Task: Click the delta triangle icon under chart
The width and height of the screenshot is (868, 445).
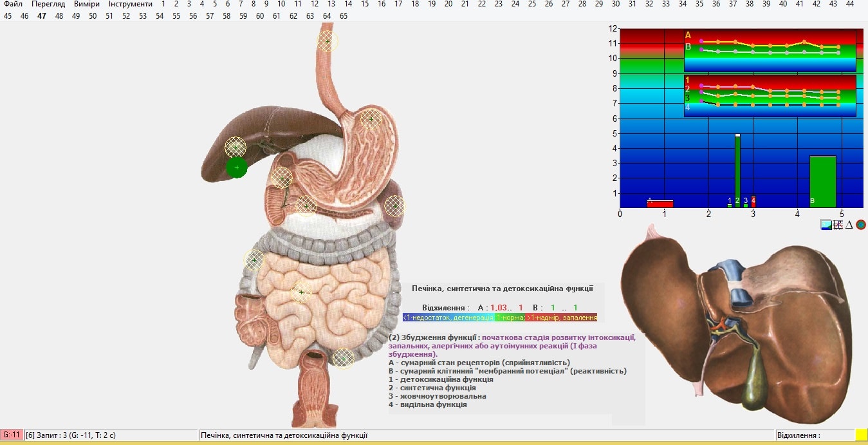Action: coord(849,225)
